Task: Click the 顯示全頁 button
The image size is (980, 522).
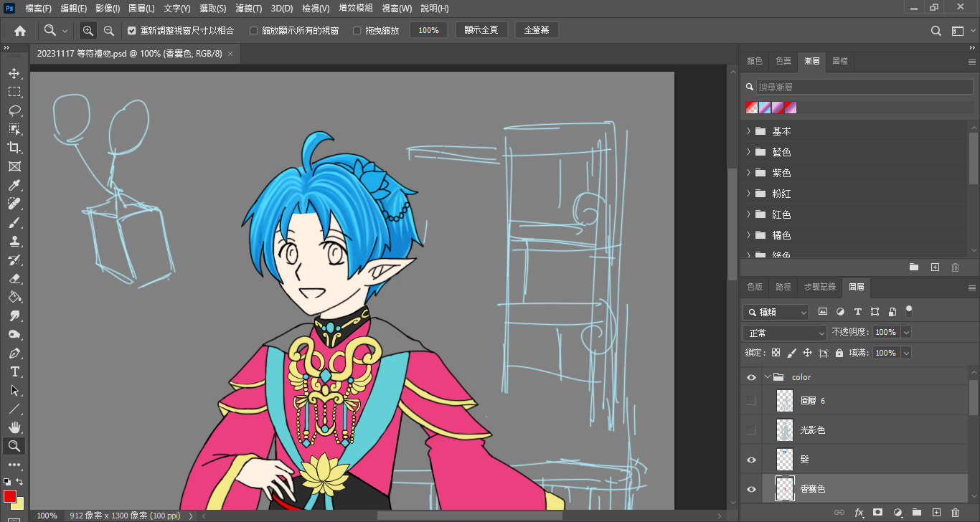Action: click(x=481, y=30)
